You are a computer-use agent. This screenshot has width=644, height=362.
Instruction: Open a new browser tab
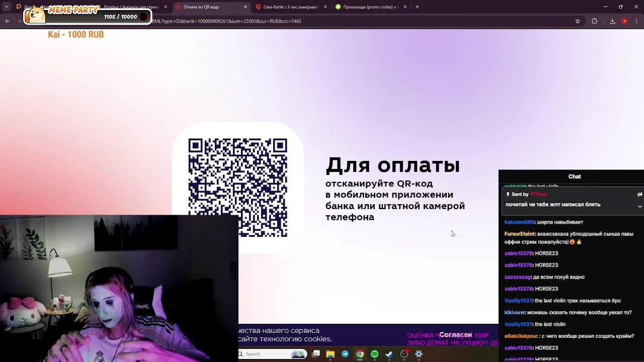(417, 7)
